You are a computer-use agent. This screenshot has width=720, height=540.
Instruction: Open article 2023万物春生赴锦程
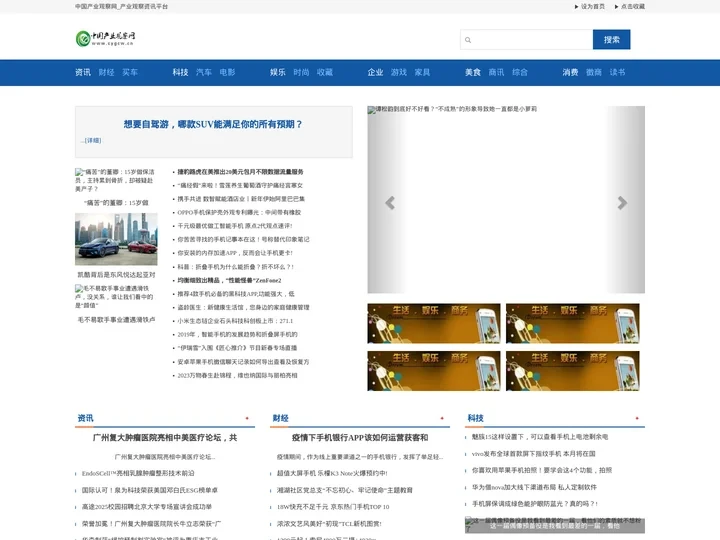[x=237, y=376]
